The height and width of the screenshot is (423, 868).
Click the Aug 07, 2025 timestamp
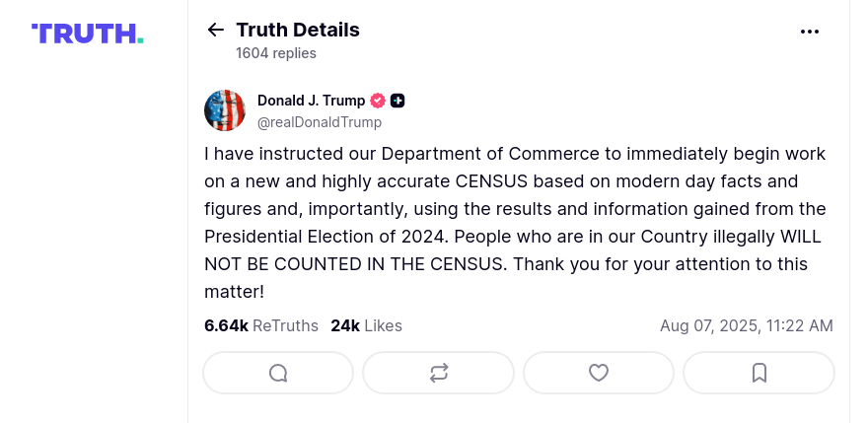[x=746, y=325]
